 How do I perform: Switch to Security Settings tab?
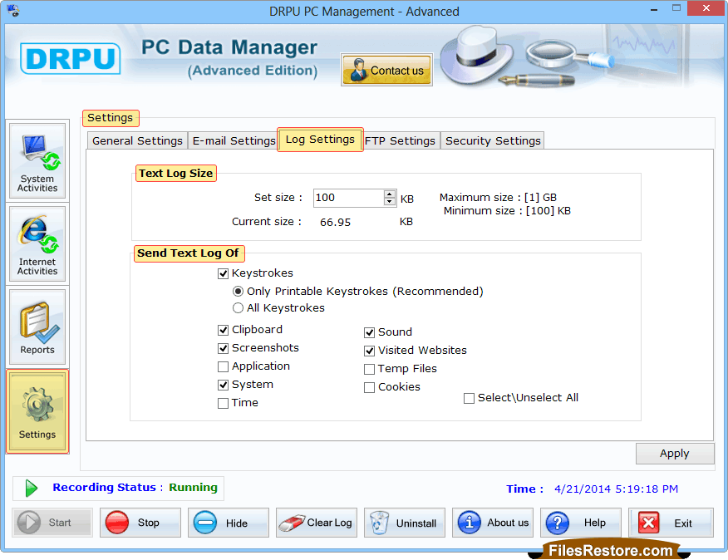point(493,140)
